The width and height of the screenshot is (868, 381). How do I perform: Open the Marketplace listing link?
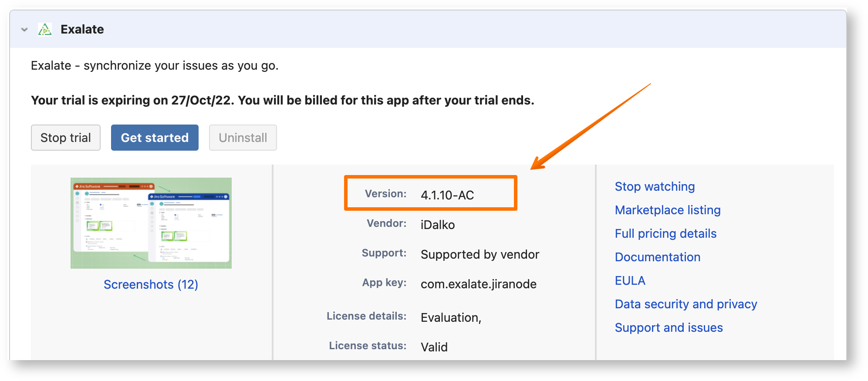click(668, 210)
